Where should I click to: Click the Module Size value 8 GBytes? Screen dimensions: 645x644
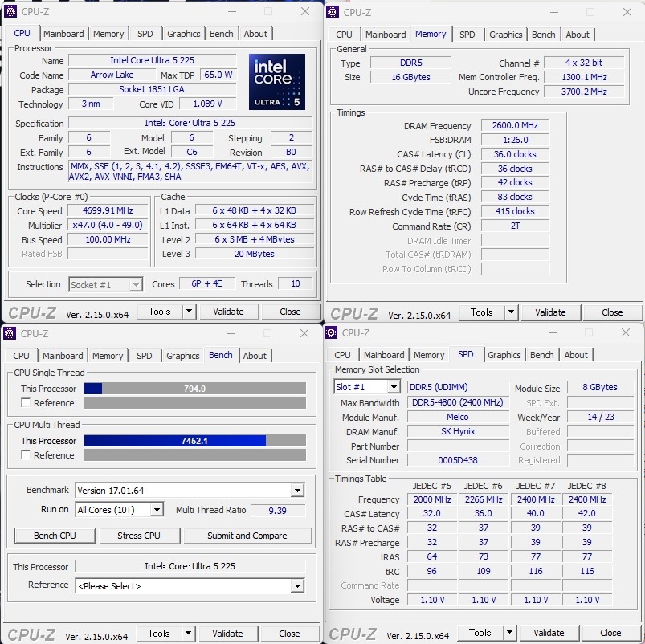601,387
